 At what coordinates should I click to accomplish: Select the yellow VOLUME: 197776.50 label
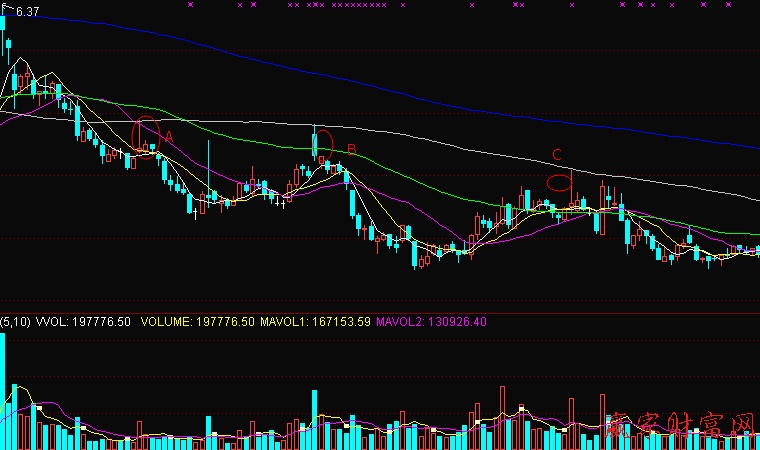click(x=197, y=322)
